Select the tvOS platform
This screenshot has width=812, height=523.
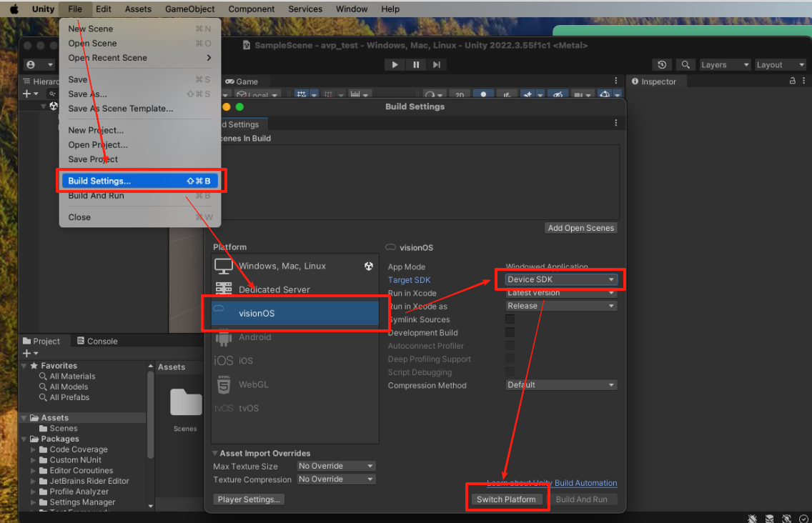coord(295,408)
